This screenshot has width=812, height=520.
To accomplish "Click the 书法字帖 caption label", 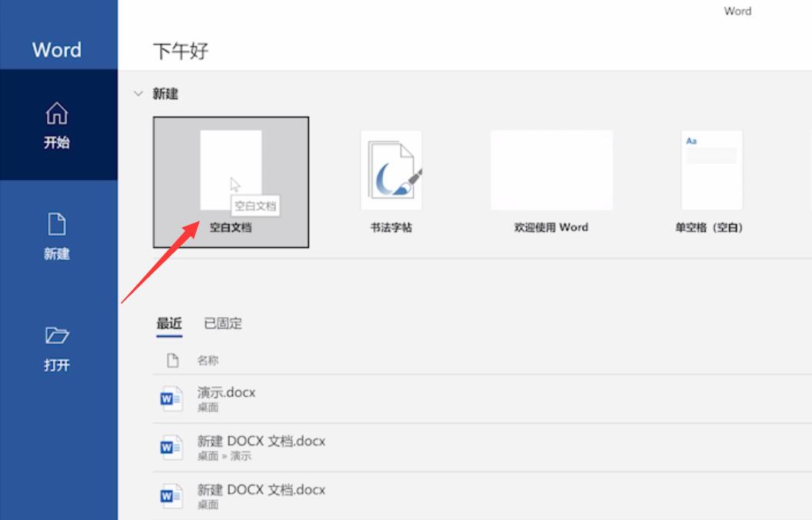I will coord(391,227).
